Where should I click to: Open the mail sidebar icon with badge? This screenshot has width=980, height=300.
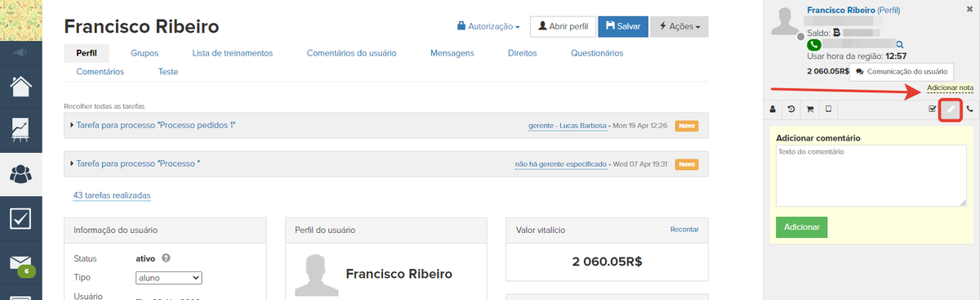pyautogui.click(x=21, y=263)
